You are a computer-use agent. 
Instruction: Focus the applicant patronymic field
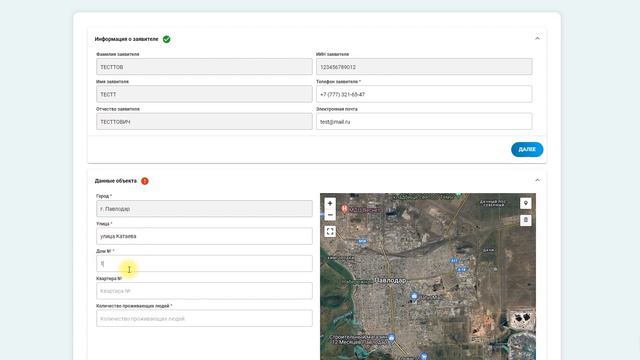click(204, 121)
